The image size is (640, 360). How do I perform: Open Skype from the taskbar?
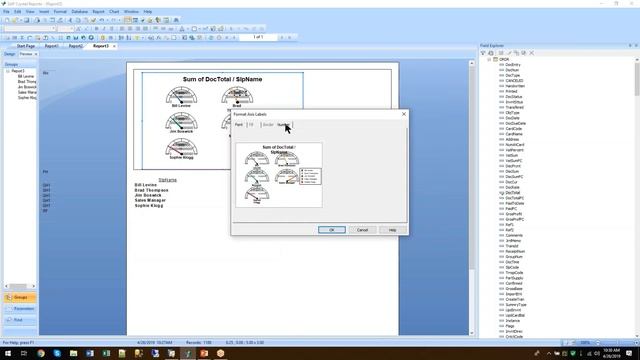(57, 353)
